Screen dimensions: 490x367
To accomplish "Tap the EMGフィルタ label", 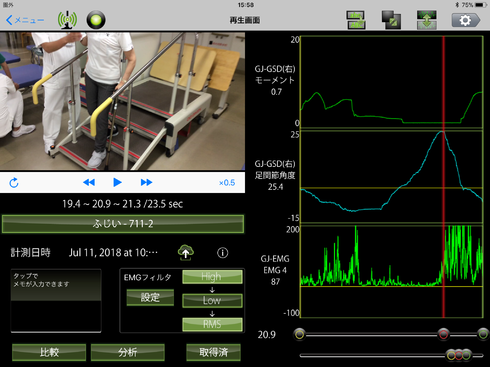I will click(147, 277).
